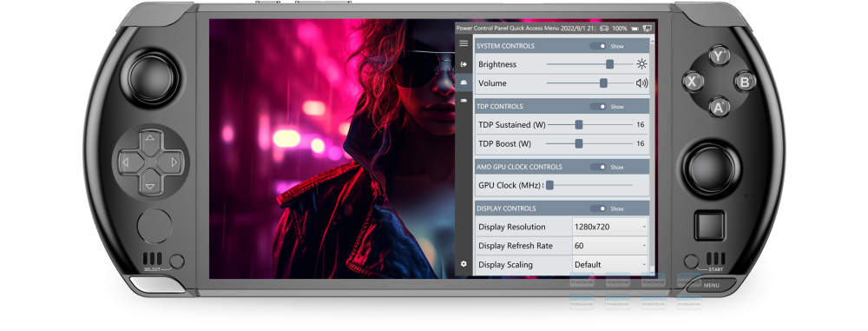
Task: Click the exit arrow icon in the sidebar
Action: pos(464,64)
